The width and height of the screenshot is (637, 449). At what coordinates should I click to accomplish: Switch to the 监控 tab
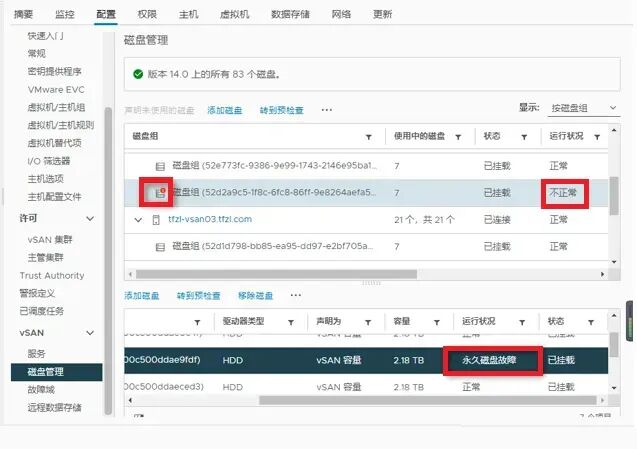[65, 15]
